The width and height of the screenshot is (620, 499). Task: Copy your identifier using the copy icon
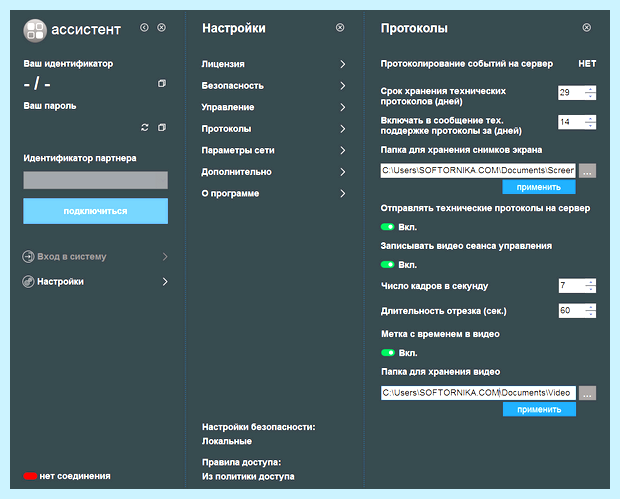[x=162, y=83]
